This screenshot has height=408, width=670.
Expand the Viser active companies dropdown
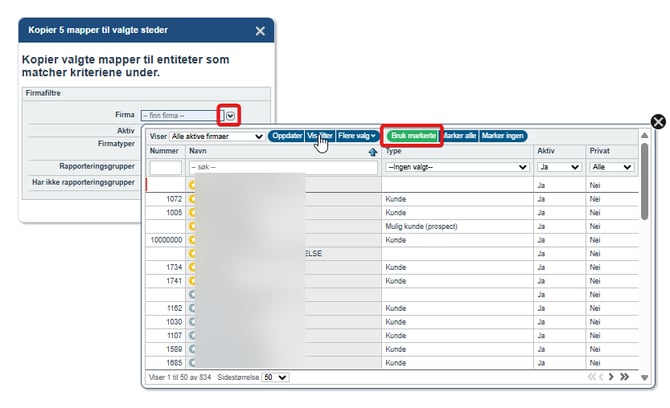(x=217, y=136)
